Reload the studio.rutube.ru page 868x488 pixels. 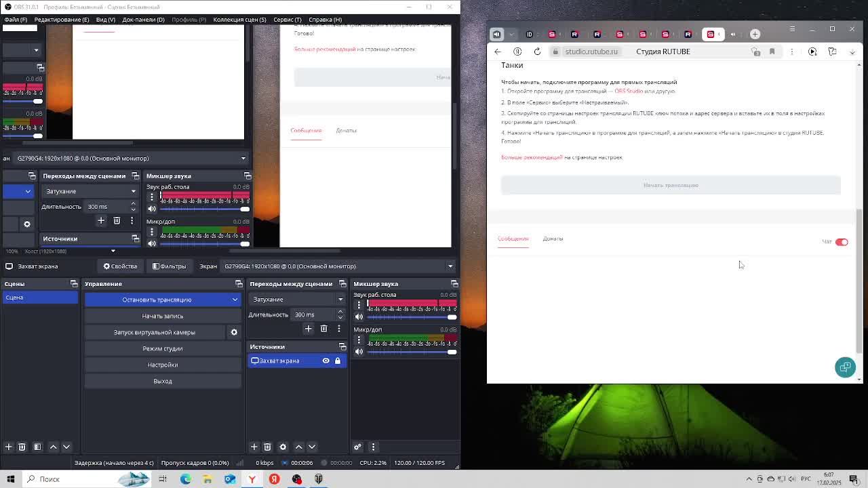(537, 52)
